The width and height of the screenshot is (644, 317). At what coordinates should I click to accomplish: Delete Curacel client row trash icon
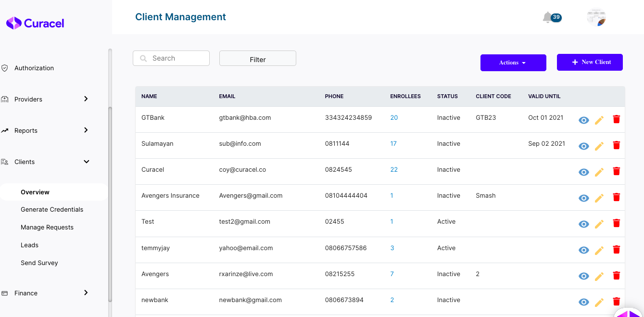[x=617, y=171]
